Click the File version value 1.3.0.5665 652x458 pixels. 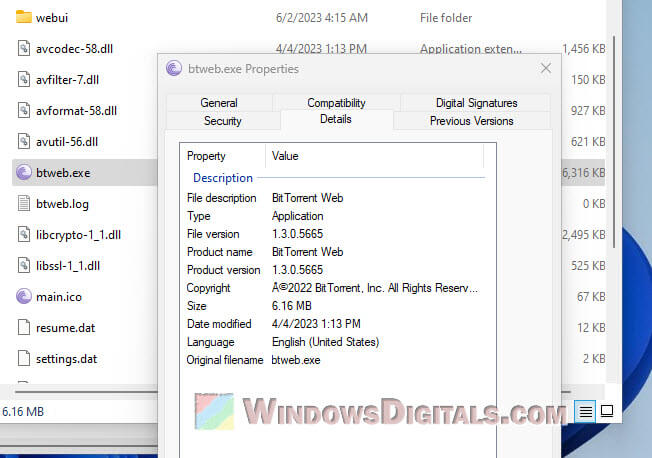pyautogui.click(x=298, y=234)
